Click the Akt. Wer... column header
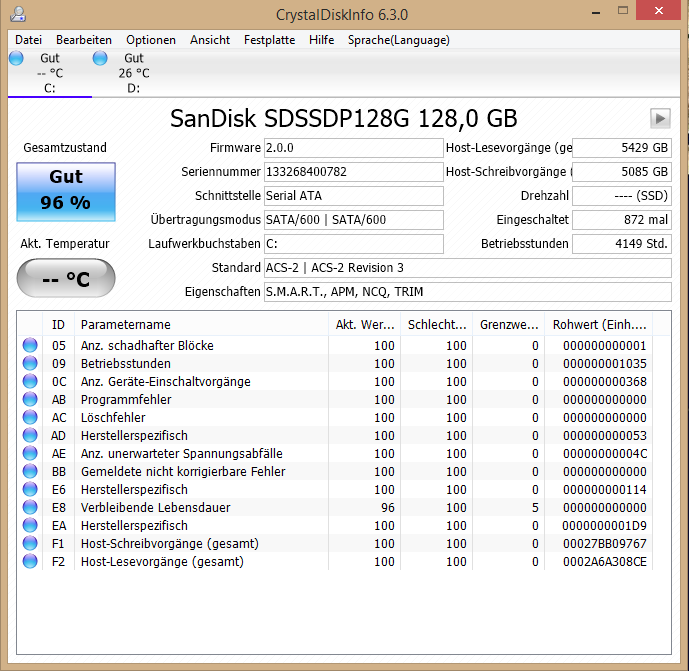 364,325
